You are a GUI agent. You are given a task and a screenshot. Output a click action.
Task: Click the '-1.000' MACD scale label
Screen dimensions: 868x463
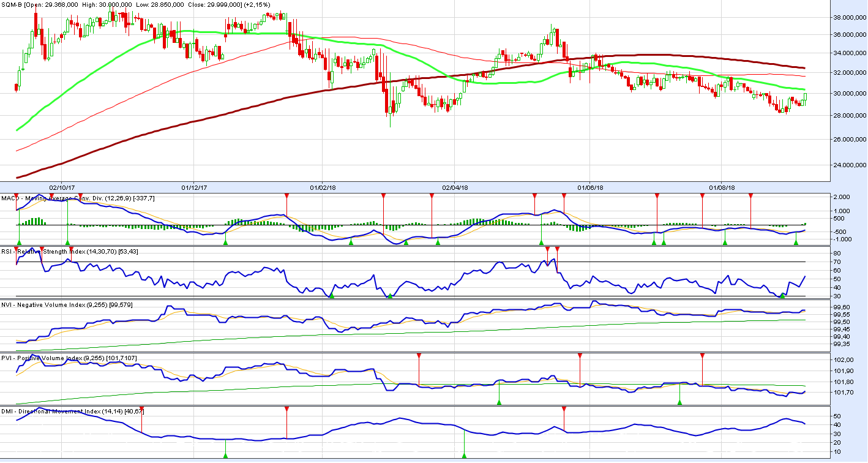click(844, 239)
